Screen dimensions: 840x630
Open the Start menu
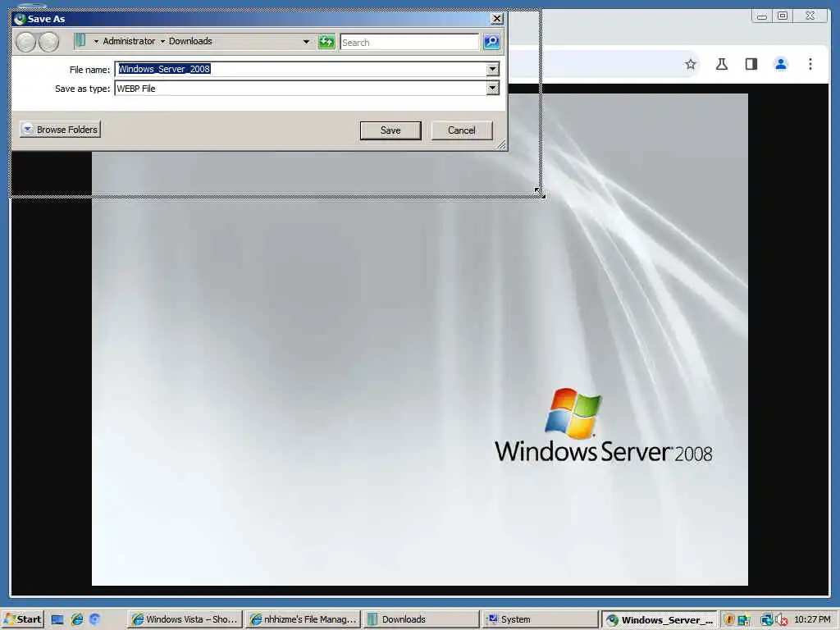[x=22, y=619]
